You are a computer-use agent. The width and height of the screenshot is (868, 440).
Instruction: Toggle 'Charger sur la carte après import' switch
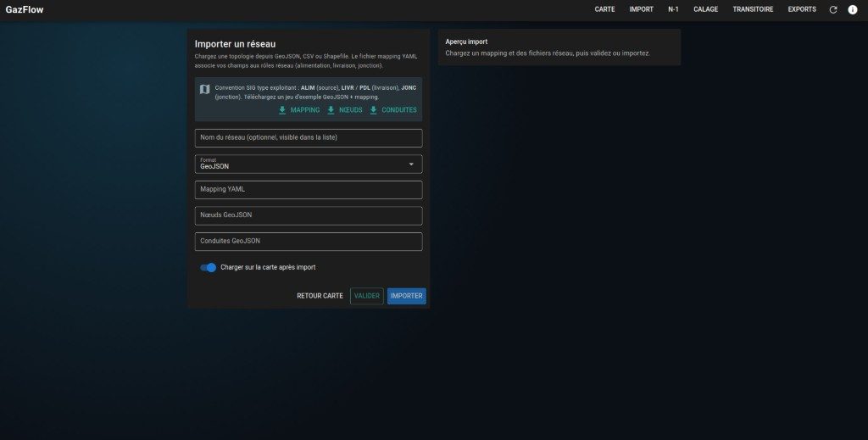pos(209,267)
